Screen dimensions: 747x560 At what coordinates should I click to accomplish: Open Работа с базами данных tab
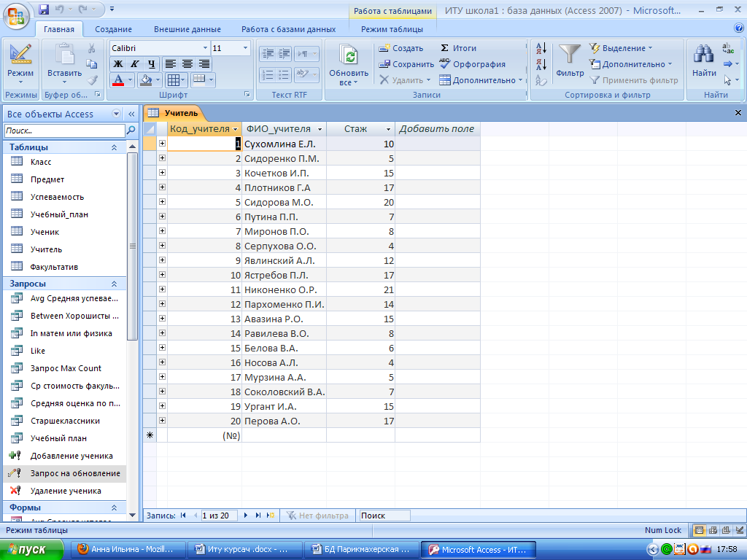(x=288, y=29)
